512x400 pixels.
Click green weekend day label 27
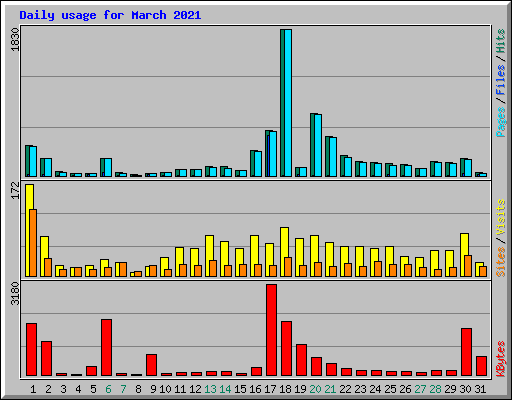(x=420, y=389)
